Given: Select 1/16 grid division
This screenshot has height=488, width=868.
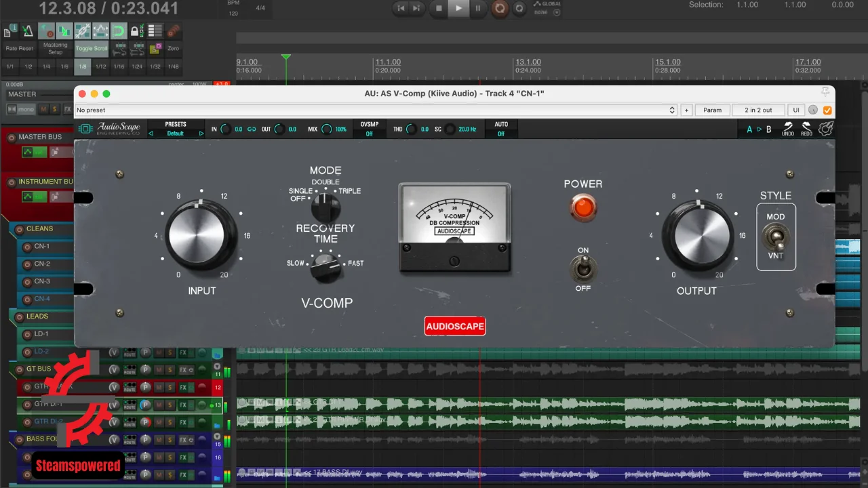Looking at the screenshot, I should pyautogui.click(x=119, y=66).
